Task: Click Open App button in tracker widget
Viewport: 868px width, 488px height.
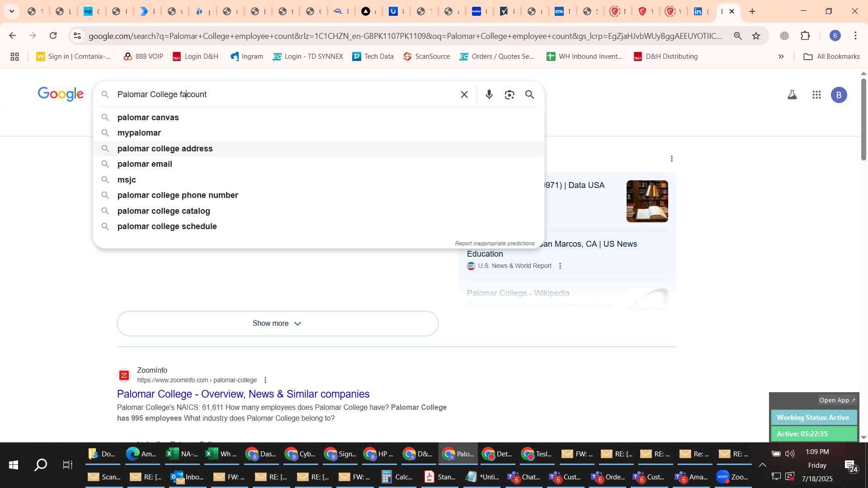Action: (x=837, y=400)
